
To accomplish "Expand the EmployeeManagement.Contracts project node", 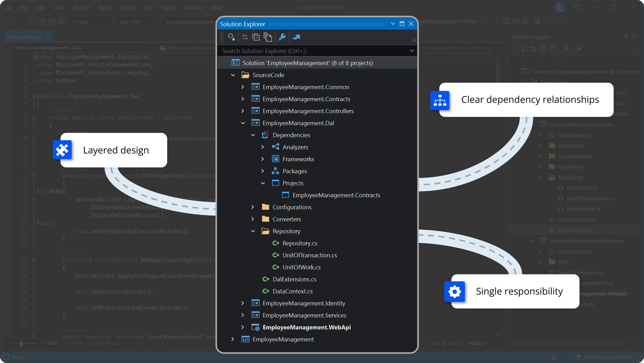I will coord(243,99).
